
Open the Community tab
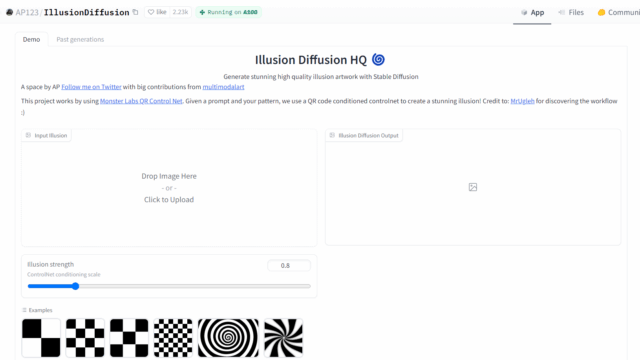[618, 12]
